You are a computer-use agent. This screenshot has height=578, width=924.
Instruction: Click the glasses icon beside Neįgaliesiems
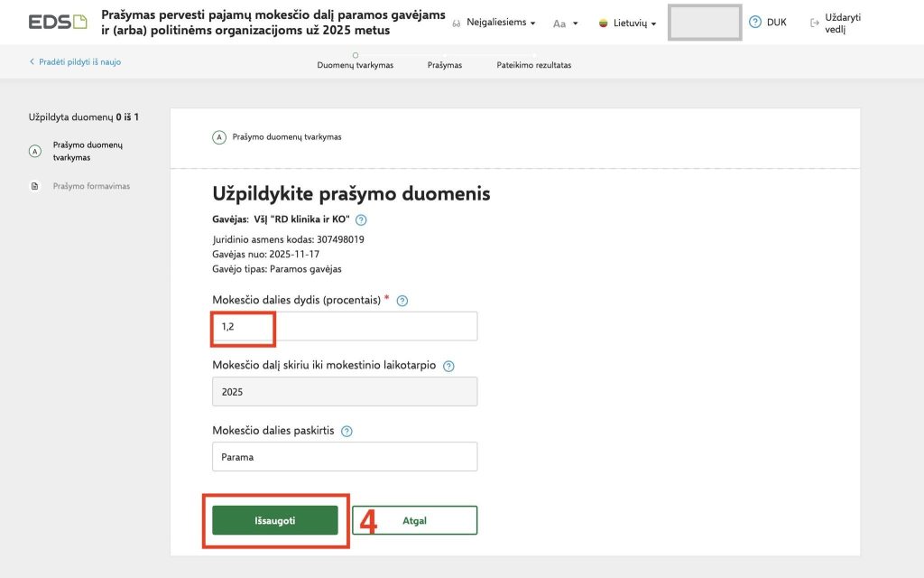tap(456, 23)
